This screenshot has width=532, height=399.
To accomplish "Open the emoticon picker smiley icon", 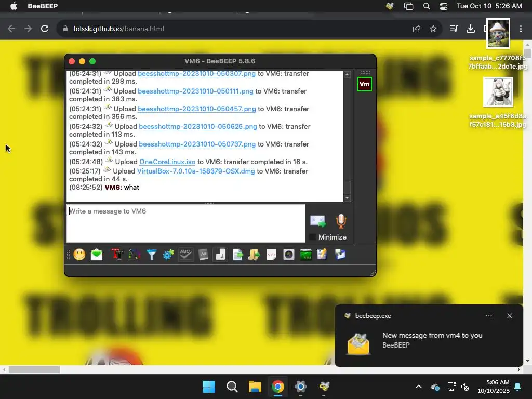I will coord(79,255).
